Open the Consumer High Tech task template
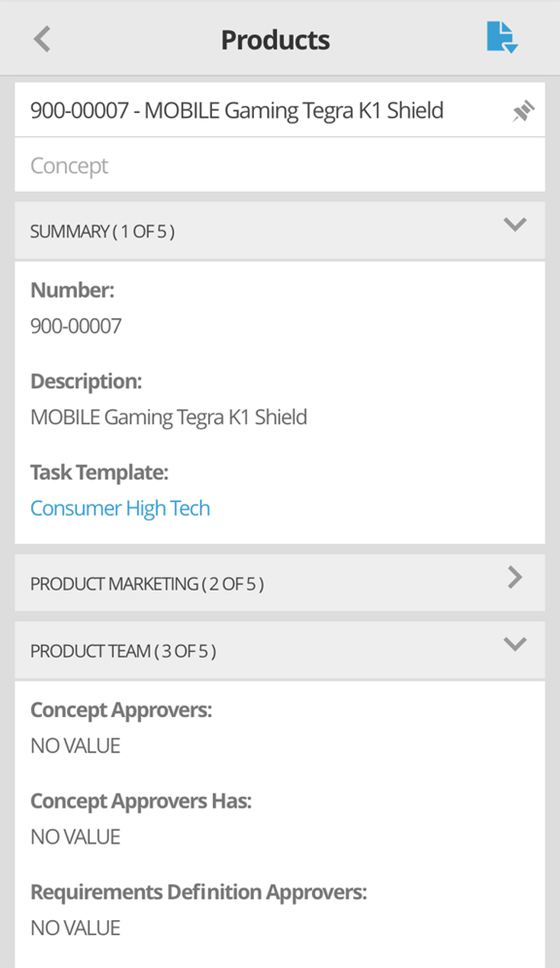This screenshot has width=560, height=968. 120,508
